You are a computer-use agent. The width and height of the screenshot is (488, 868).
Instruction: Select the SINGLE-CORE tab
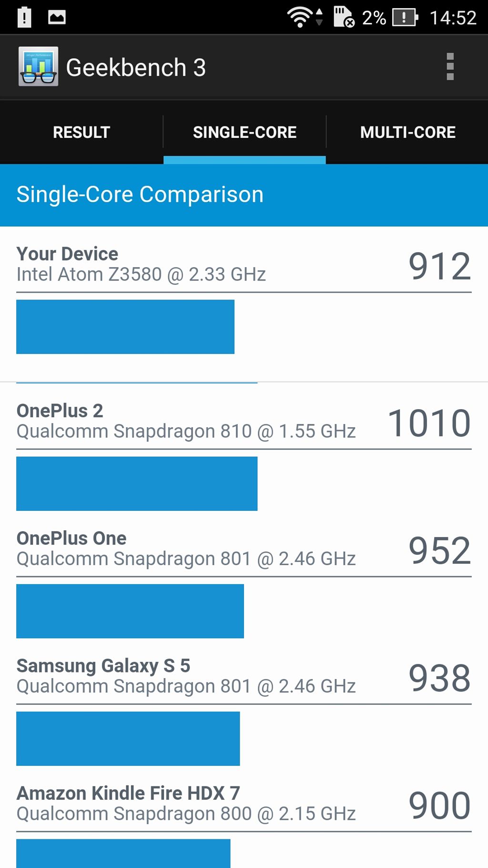[244, 132]
